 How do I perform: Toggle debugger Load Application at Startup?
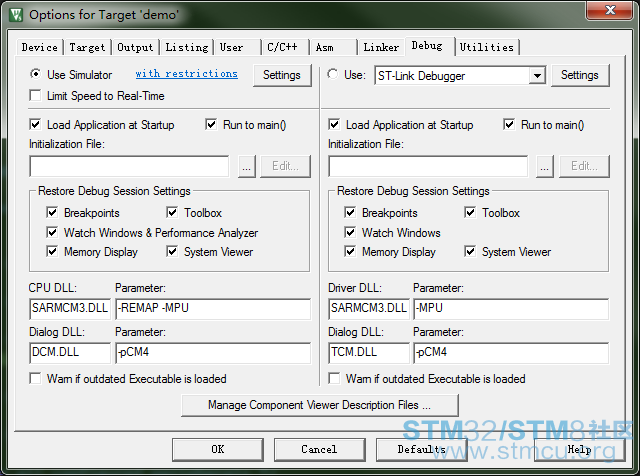[334, 124]
